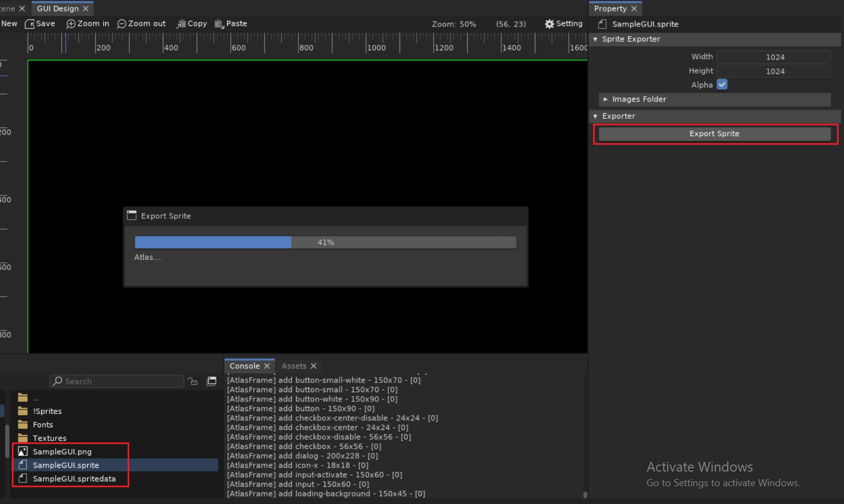Click the 'add checkbox - 56x56' log line
844x504 pixels.
(x=304, y=446)
